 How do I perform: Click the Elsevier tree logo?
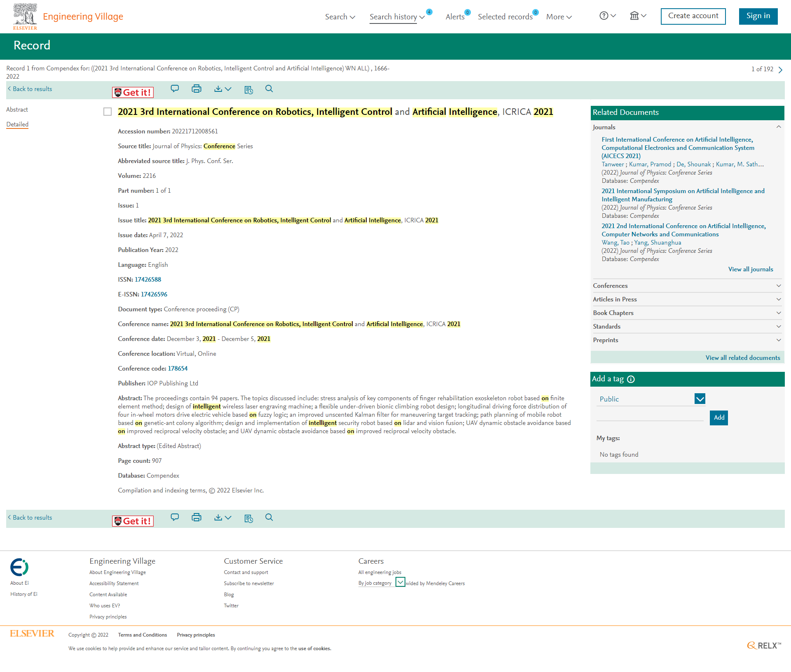point(25,16)
